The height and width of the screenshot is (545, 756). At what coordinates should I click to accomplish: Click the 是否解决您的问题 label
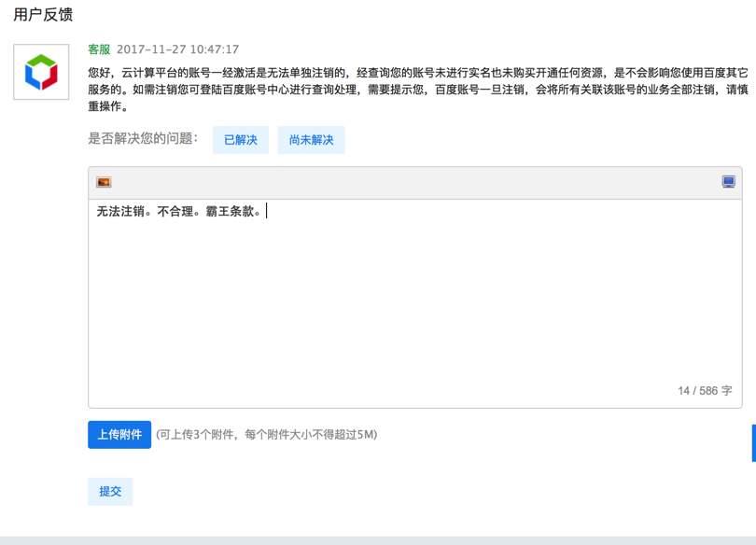tap(143, 139)
